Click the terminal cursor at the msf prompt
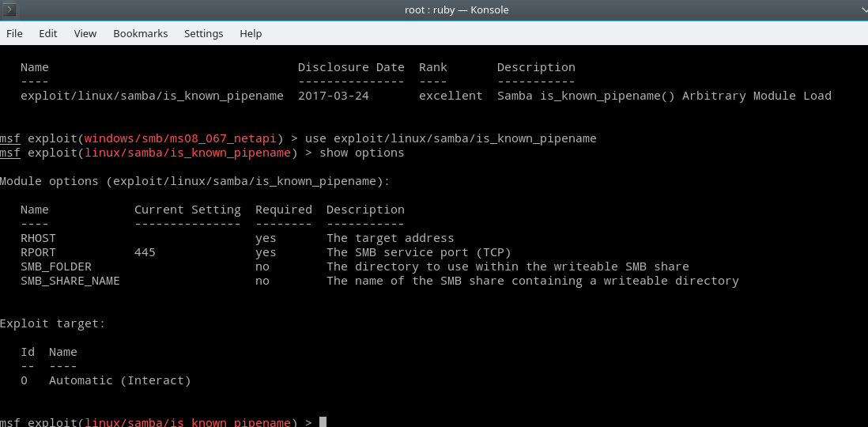The image size is (868, 427). 323,422
